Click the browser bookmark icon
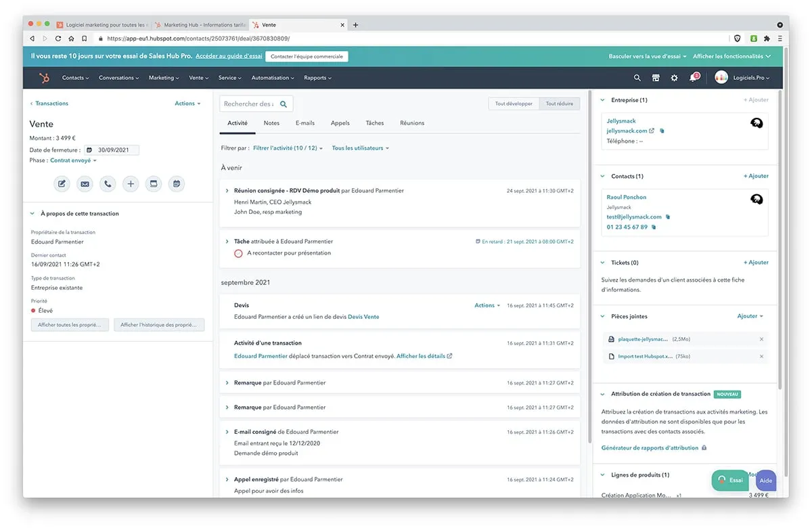Image resolution: width=812 pixels, height=528 pixels. point(84,39)
